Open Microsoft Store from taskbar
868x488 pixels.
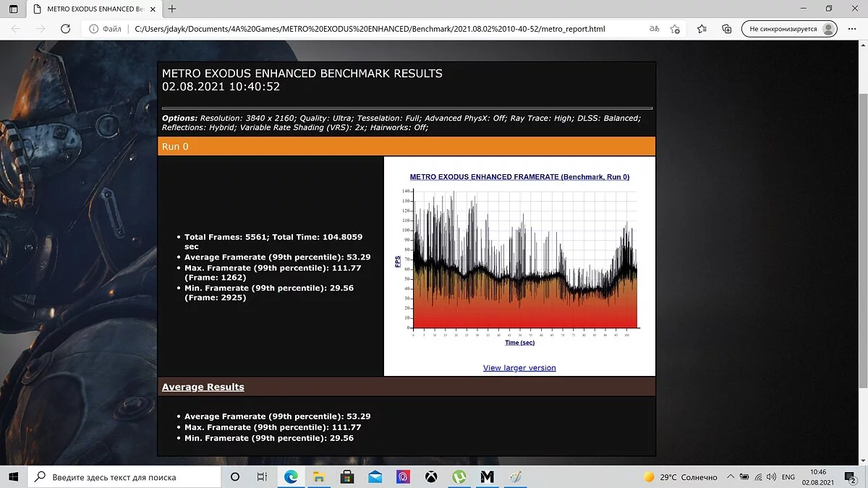tap(346, 477)
